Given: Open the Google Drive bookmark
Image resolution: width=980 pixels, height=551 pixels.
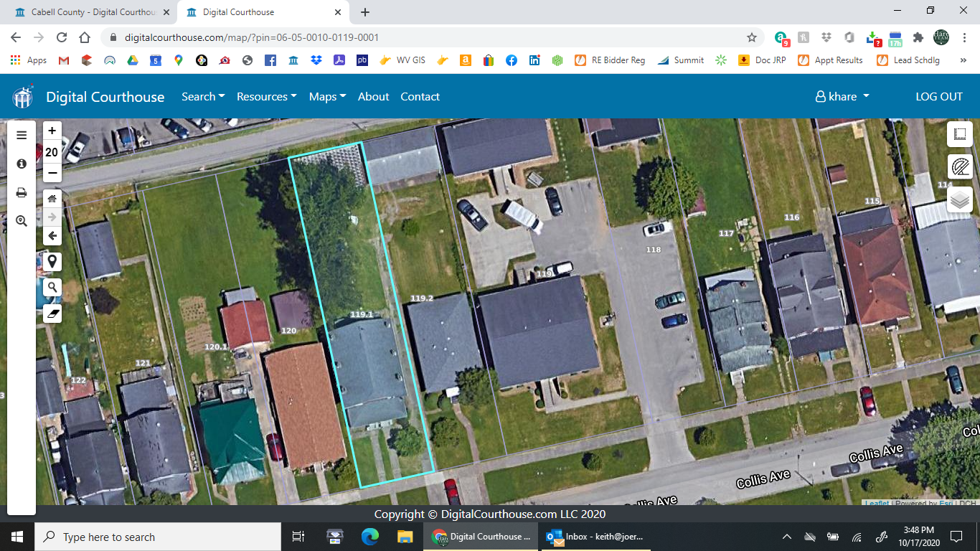Looking at the screenshot, I should pyautogui.click(x=133, y=60).
